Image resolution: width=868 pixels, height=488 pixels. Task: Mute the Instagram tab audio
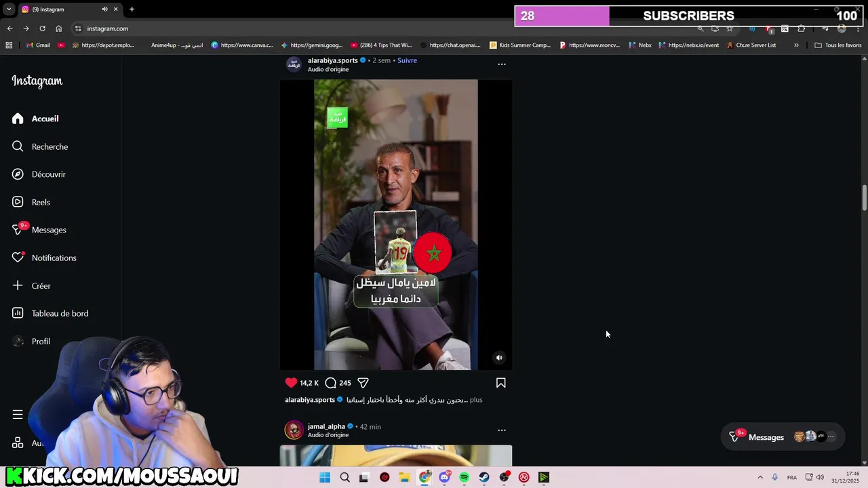click(x=104, y=9)
